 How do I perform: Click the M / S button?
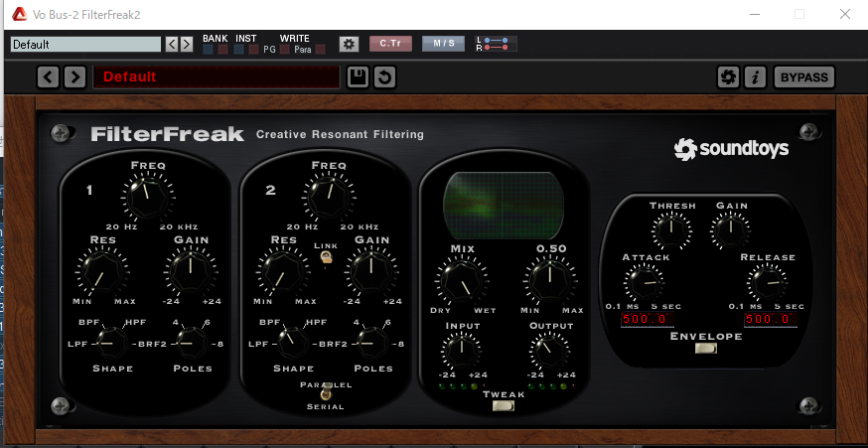(443, 43)
